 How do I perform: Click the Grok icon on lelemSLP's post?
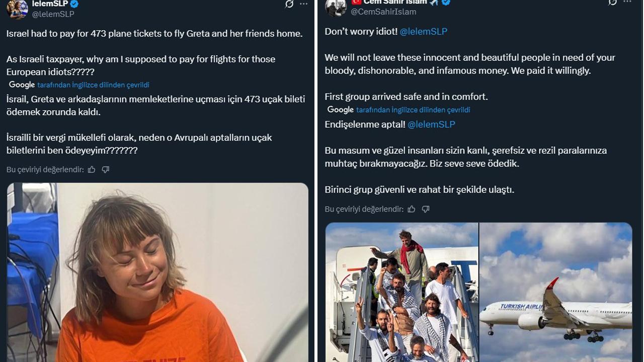289,4
